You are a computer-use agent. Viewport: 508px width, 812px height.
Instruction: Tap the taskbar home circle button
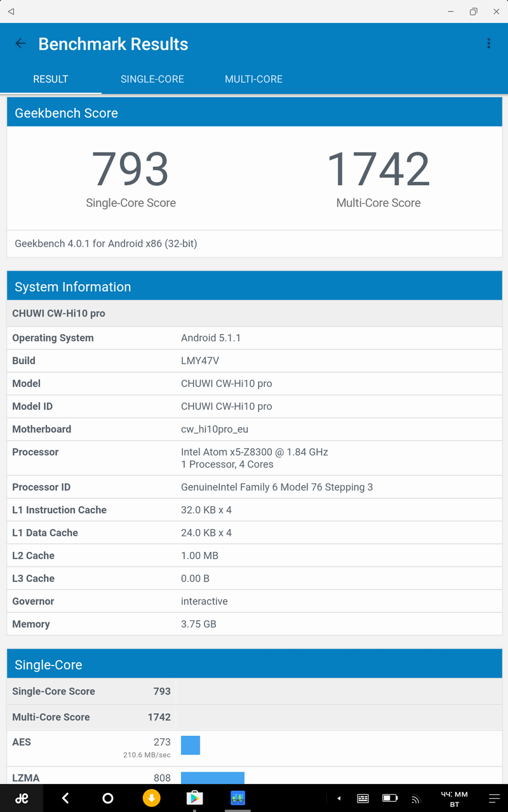pyautogui.click(x=108, y=798)
